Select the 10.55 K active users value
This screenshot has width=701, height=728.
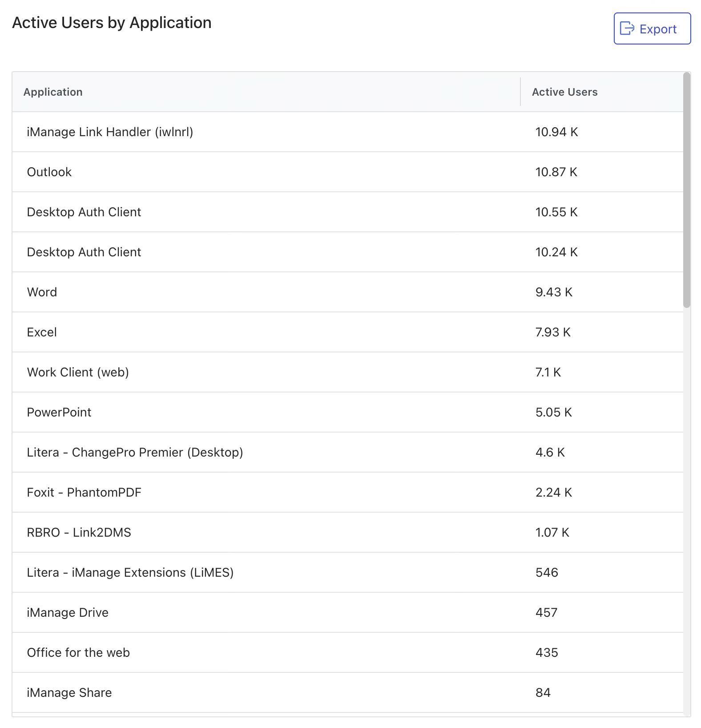pyautogui.click(x=556, y=212)
